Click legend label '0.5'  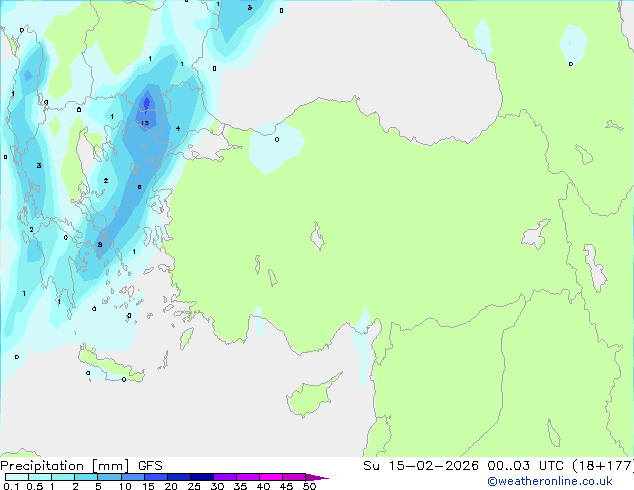click(34, 486)
